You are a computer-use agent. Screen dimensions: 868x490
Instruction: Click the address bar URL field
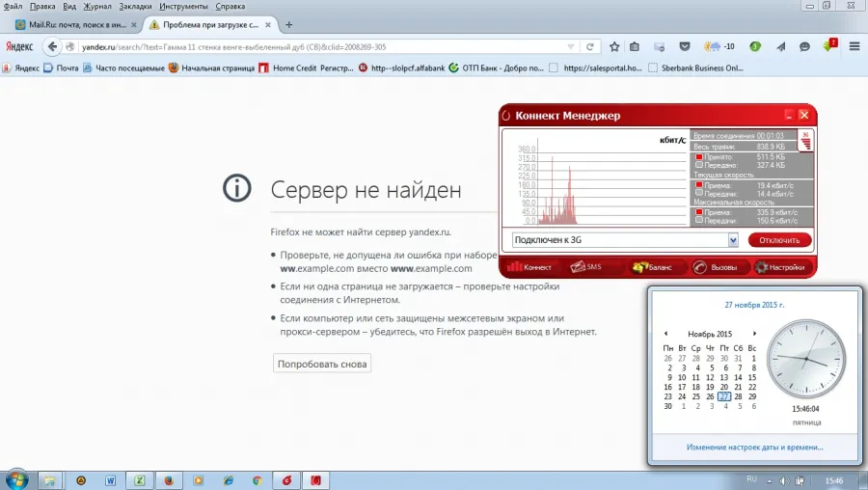(x=321, y=47)
